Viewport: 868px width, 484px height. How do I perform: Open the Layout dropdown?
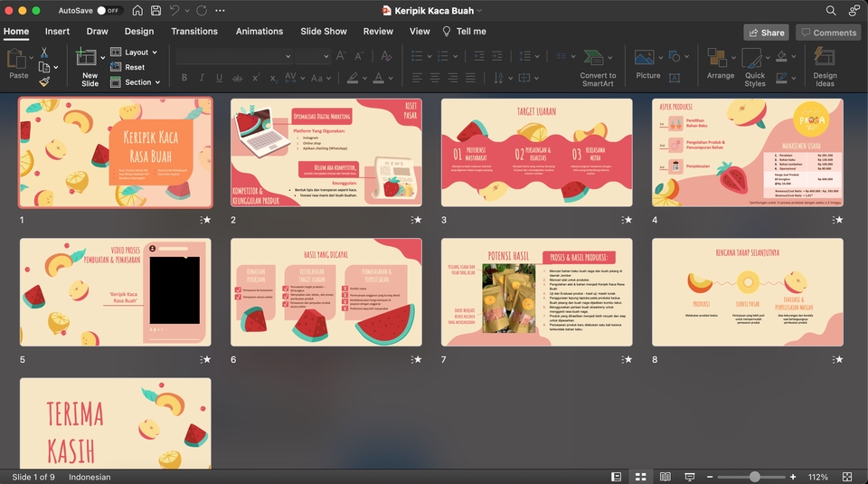click(x=134, y=52)
